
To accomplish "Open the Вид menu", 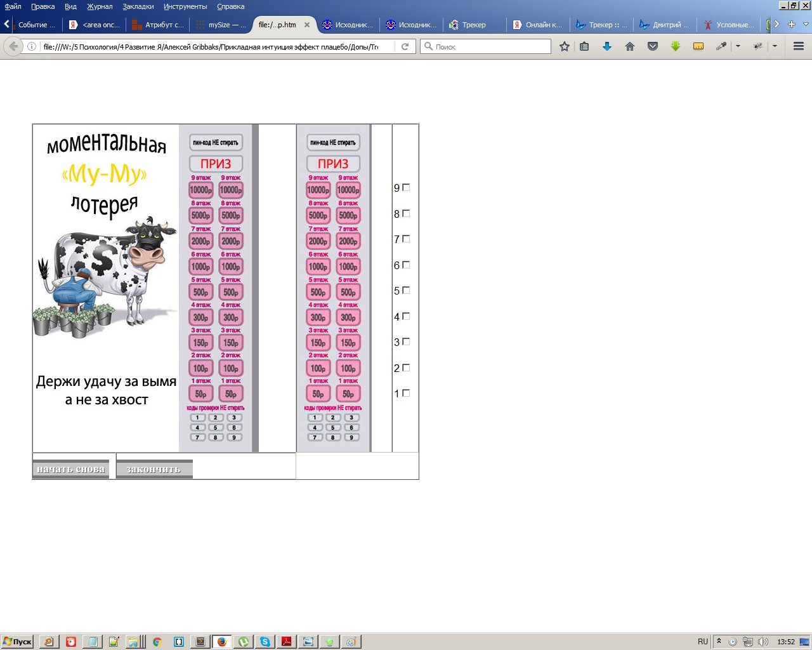I will pos(70,6).
